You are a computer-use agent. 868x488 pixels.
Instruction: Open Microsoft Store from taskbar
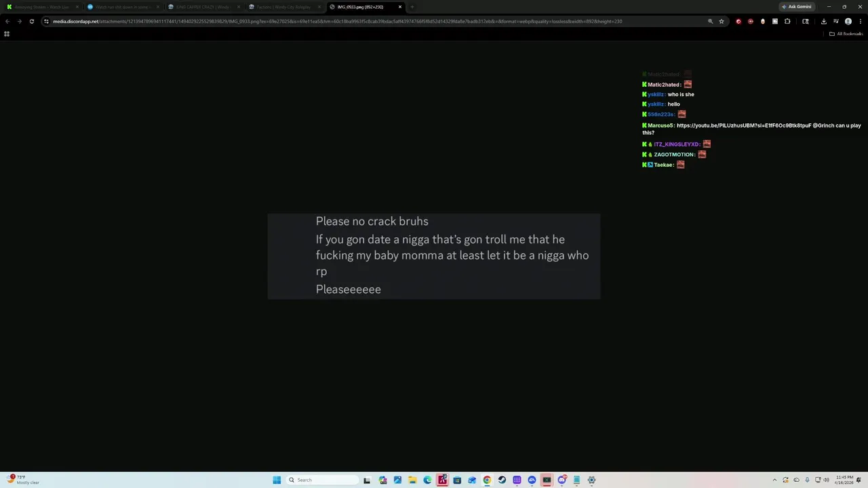[x=457, y=480]
